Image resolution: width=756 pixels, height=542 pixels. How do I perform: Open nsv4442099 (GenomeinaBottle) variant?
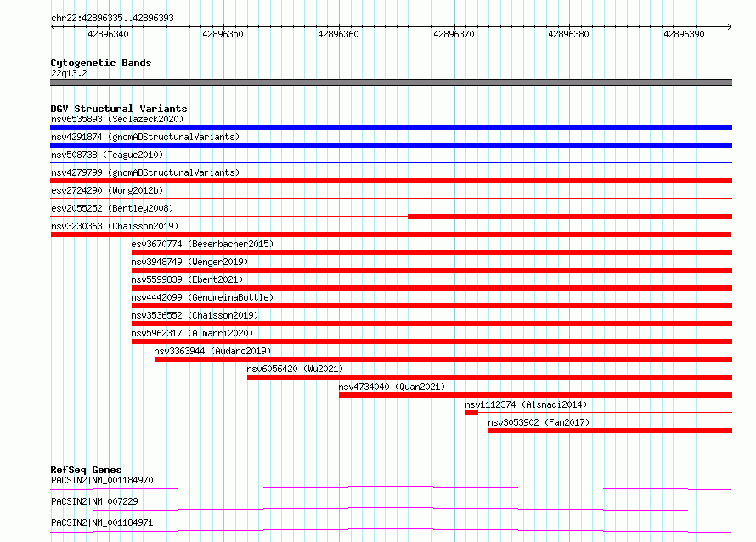tap(202, 297)
